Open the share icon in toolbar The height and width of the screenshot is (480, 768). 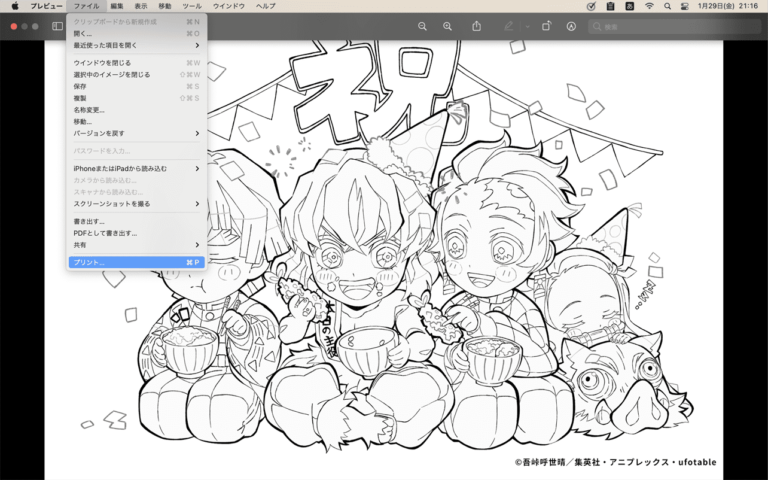[x=476, y=26]
